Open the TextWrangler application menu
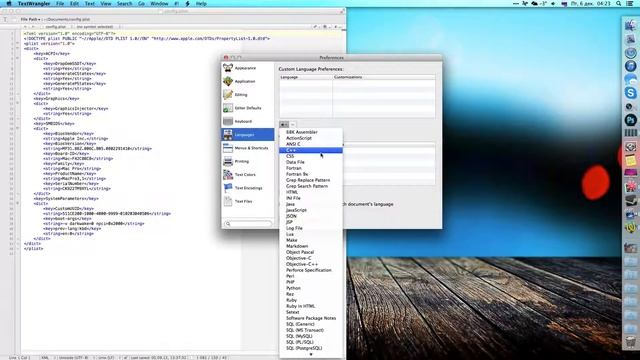This screenshot has height=360, width=640. pyautogui.click(x=34, y=4)
